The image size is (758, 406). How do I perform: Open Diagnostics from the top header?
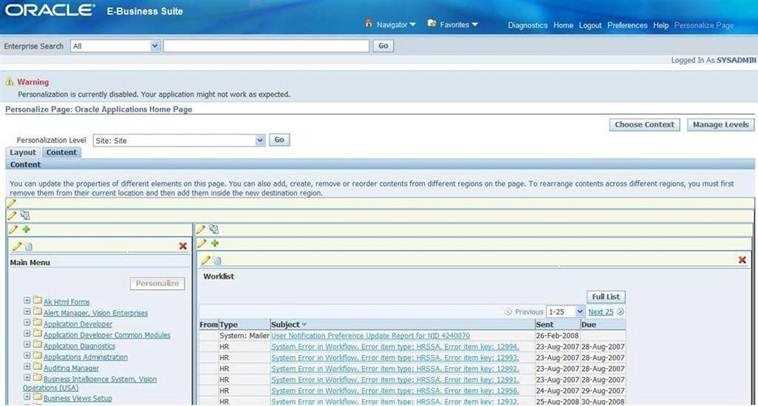pyautogui.click(x=527, y=25)
